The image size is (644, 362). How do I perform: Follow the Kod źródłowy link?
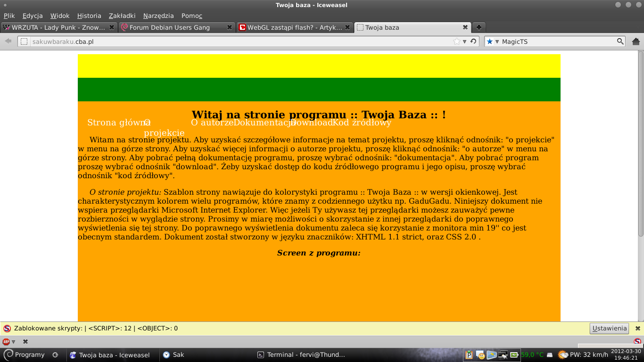pos(362,123)
